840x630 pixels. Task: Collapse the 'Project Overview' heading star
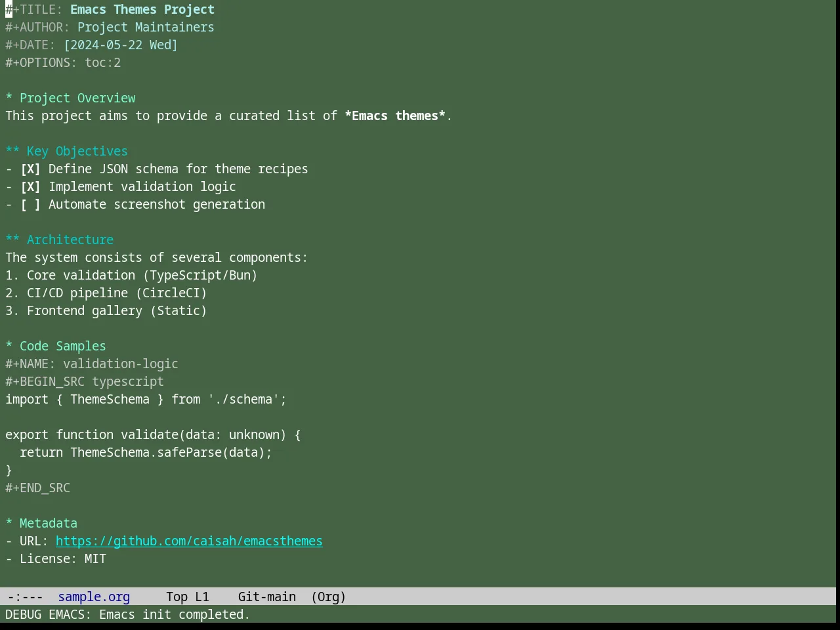coord(9,98)
